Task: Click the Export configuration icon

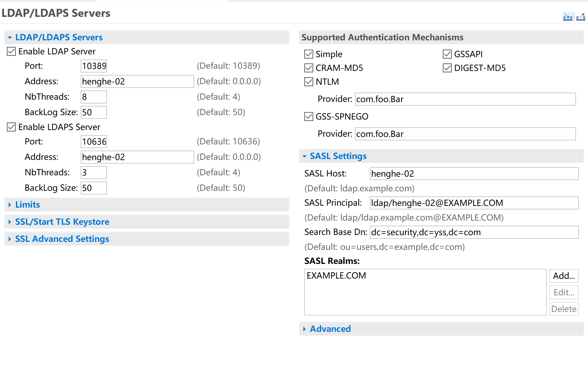Action: (581, 17)
